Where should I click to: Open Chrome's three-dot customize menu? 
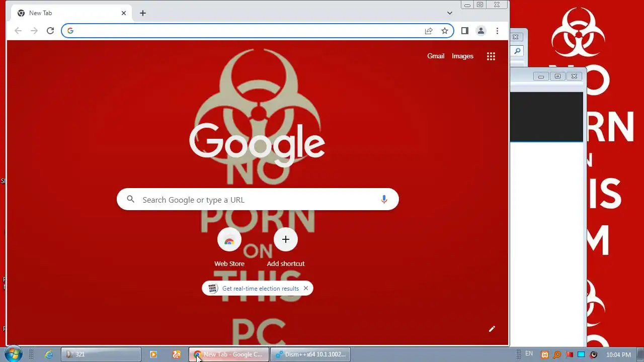tap(497, 31)
